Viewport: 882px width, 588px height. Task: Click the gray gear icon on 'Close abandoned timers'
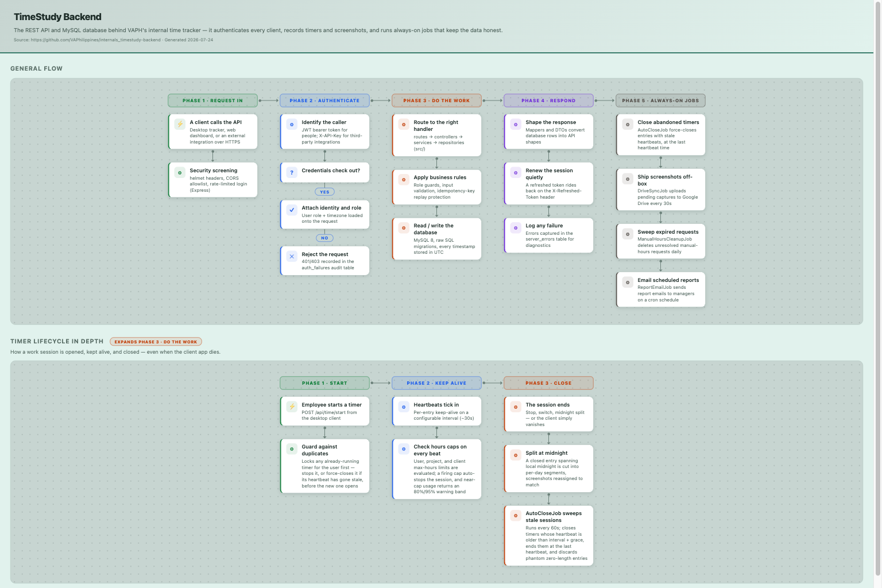(x=628, y=124)
